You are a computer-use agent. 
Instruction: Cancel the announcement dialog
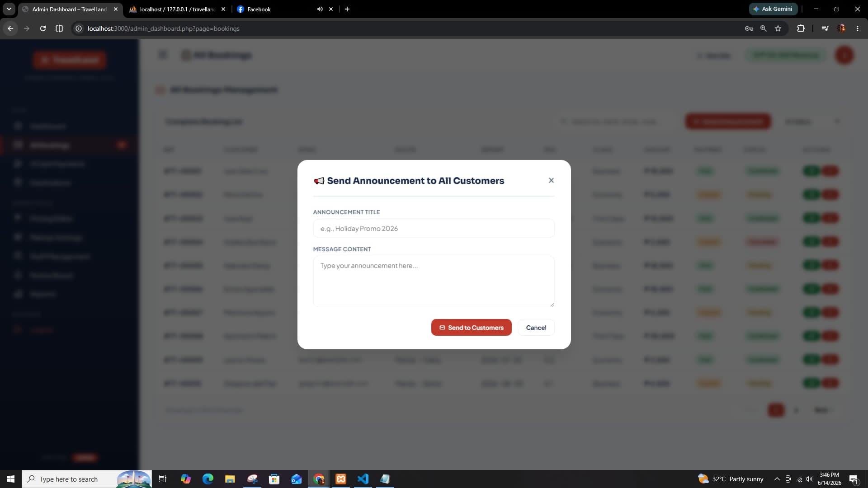pyautogui.click(x=536, y=328)
